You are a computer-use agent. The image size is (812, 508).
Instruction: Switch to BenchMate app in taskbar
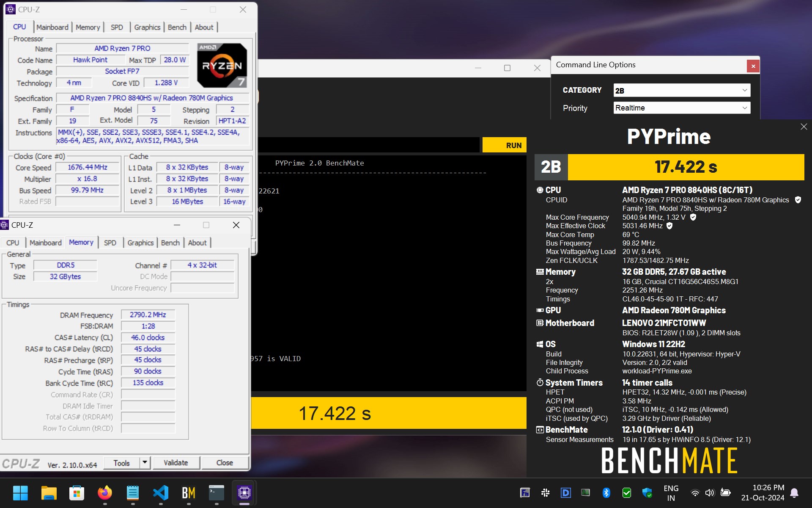pos(189,493)
